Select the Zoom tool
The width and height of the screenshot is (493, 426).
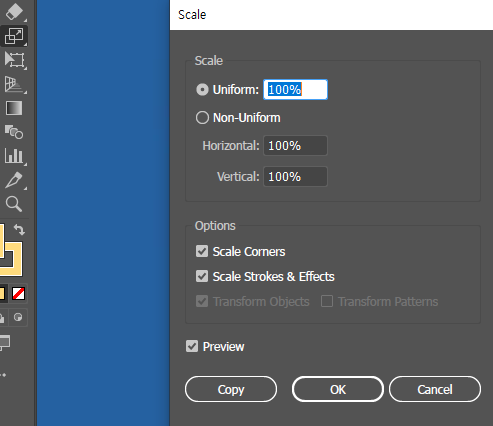point(14,204)
